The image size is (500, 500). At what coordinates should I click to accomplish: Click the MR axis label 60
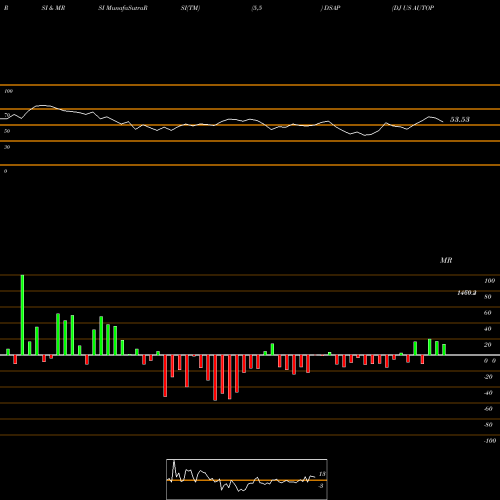pyautogui.click(x=487, y=313)
